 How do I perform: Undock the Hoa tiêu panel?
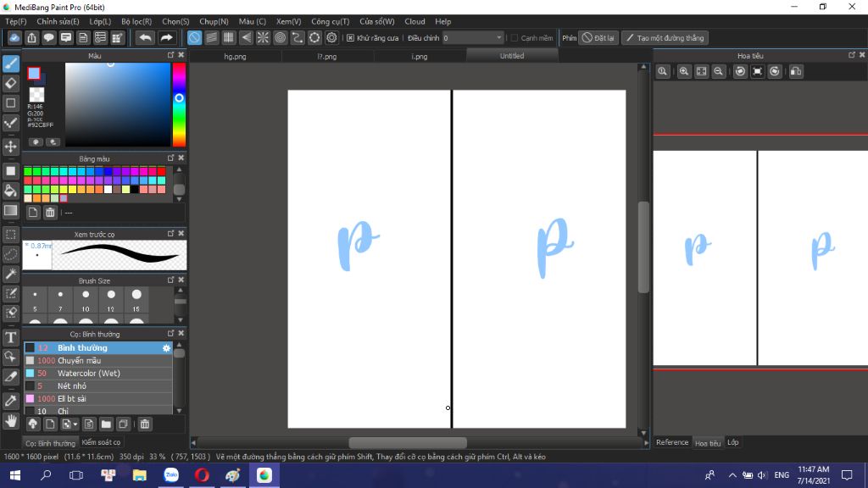[851, 55]
